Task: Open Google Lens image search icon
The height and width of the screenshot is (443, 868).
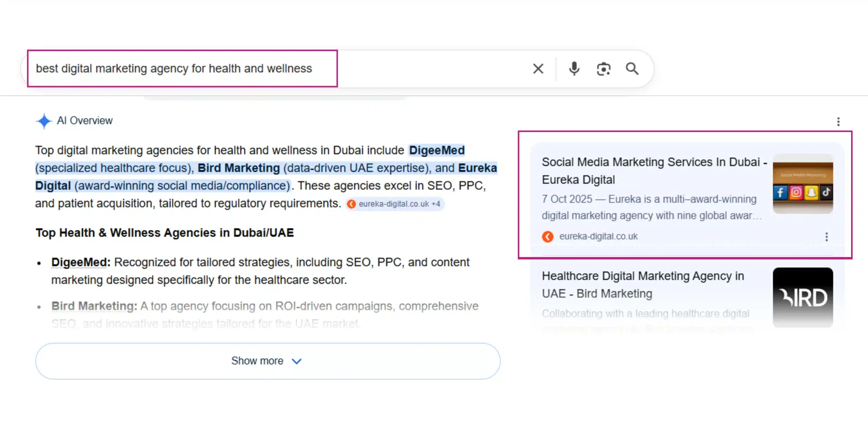Action: click(604, 69)
